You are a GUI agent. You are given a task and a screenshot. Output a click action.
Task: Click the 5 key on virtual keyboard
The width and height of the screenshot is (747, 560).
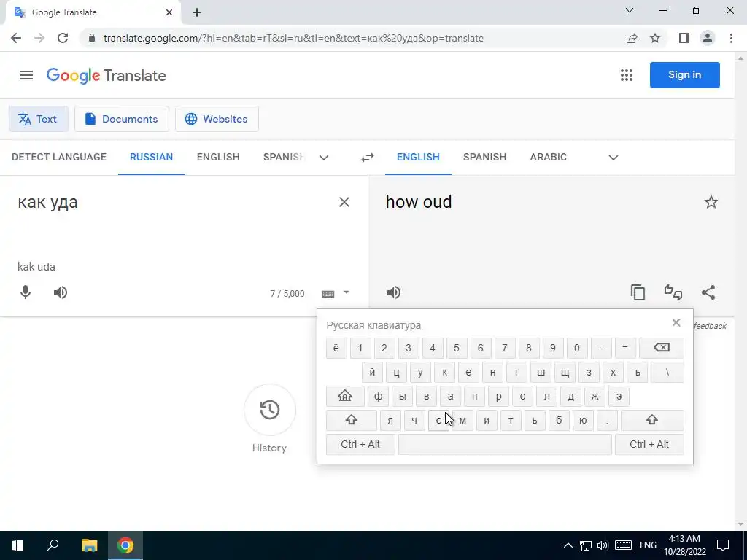tap(457, 348)
